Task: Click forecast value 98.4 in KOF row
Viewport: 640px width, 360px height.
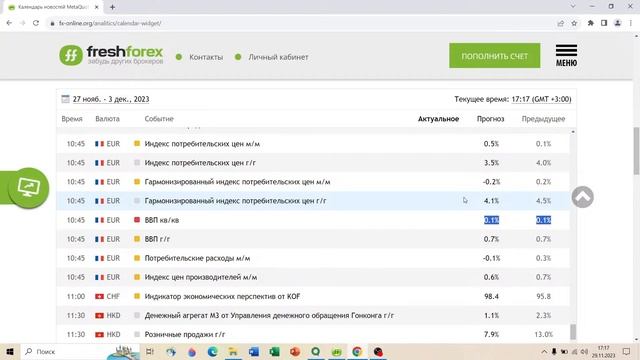Action: tap(491, 296)
